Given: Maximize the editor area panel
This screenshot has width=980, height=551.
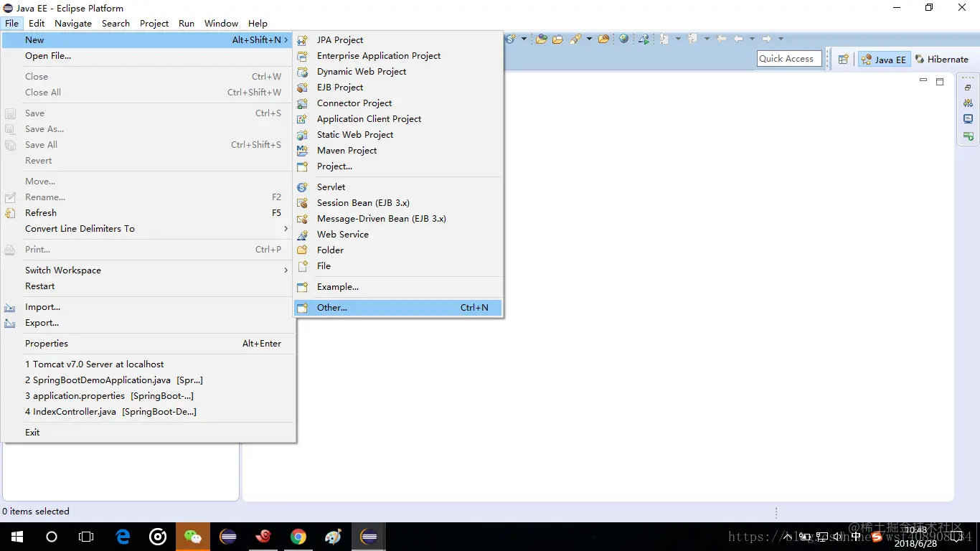Looking at the screenshot, I should (x=940, y=82).
